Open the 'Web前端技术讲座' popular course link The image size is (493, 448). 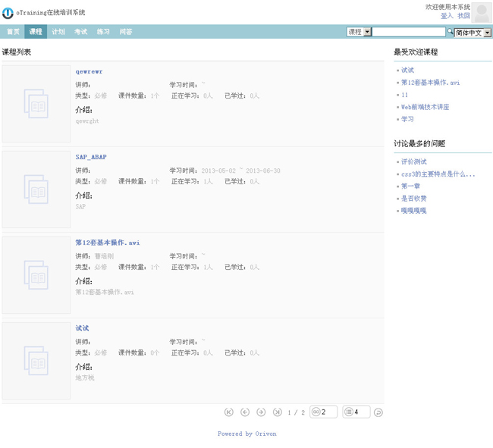(425, 107)
